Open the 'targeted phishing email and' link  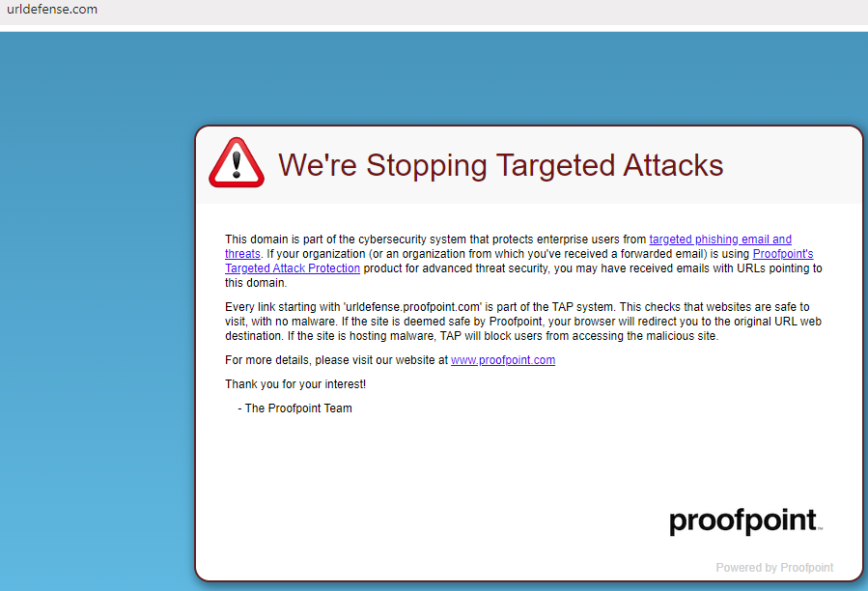(720, 239)
